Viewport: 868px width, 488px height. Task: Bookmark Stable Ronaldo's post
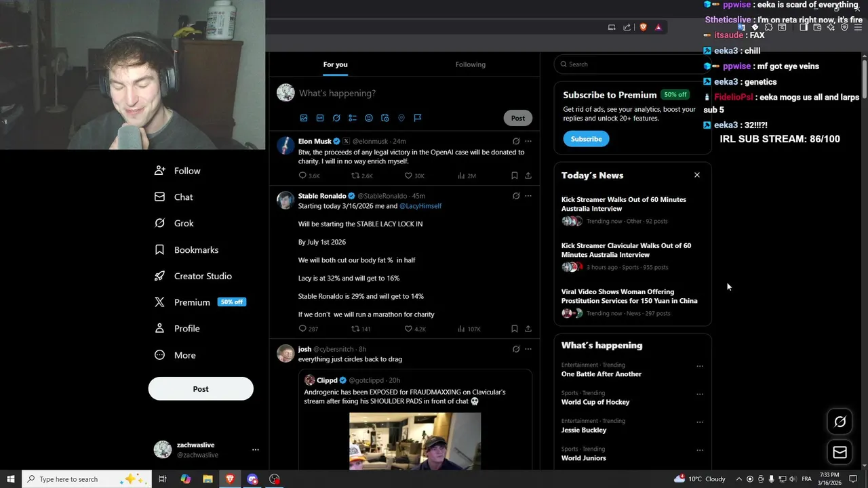pos(515,329)
